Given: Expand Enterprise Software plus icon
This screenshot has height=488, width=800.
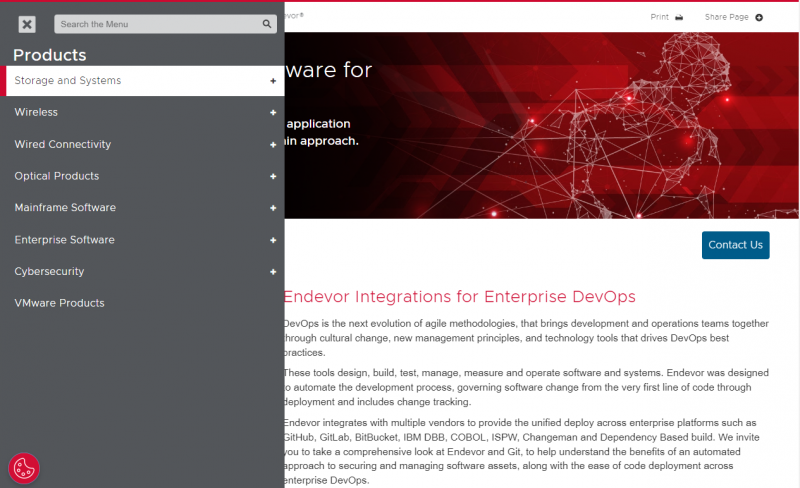Looking at the screenshot, I should 273,240.
